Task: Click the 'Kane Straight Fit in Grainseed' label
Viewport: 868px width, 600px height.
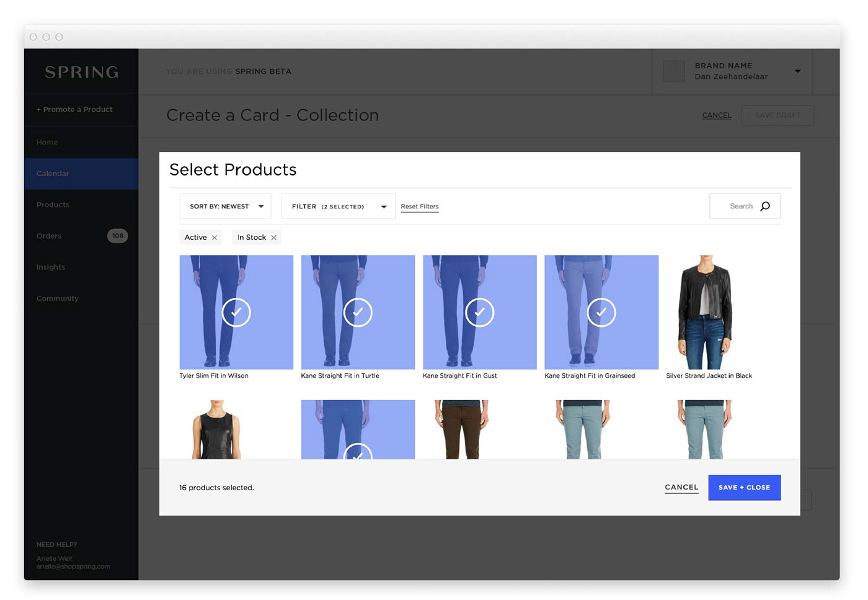Action: (590, 376)
